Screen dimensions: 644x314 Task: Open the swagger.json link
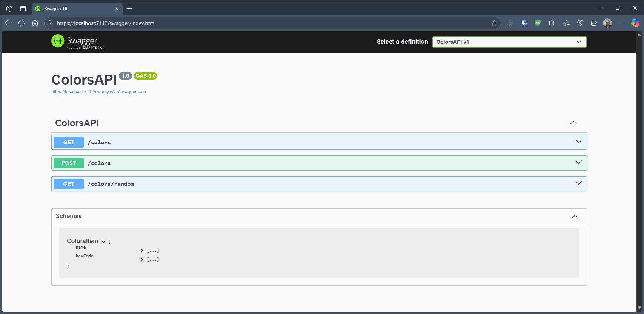[98, 92]
